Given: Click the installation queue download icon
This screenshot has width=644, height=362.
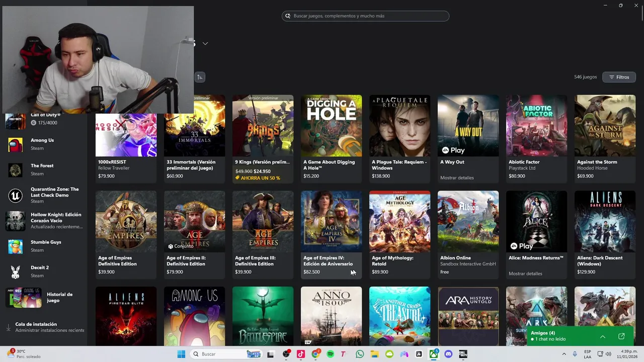Looking at the screenshot, I should point(8,327).
